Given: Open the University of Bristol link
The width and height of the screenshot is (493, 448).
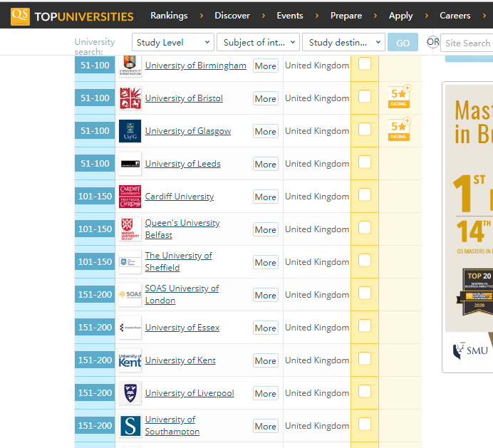Looking at the screenshot, I should coord(184,98).
